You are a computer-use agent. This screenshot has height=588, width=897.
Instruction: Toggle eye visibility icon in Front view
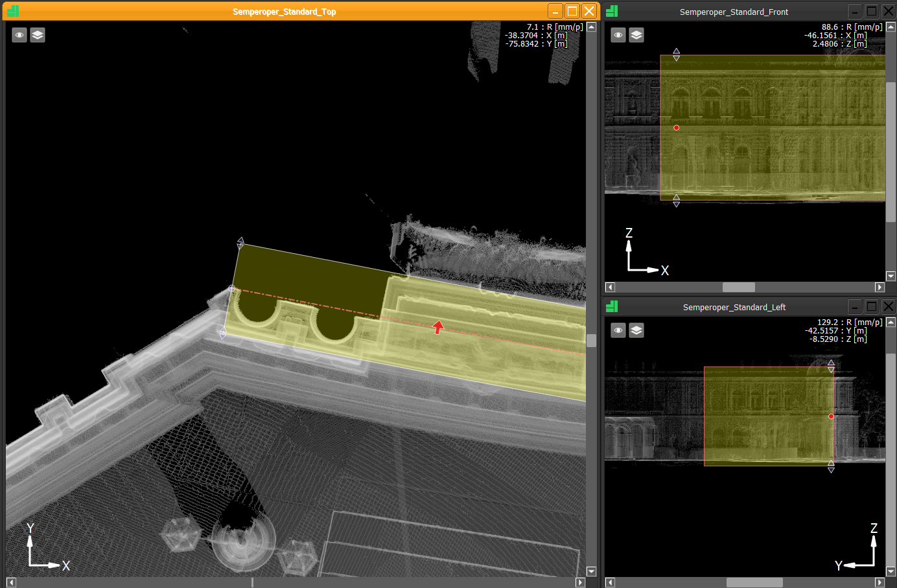coord(618,35)
